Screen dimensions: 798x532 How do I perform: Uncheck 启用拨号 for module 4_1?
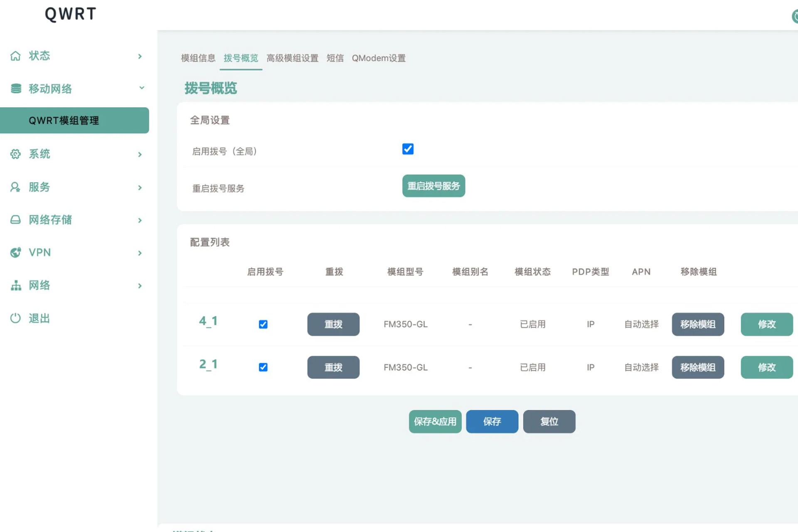click(263, 324)
